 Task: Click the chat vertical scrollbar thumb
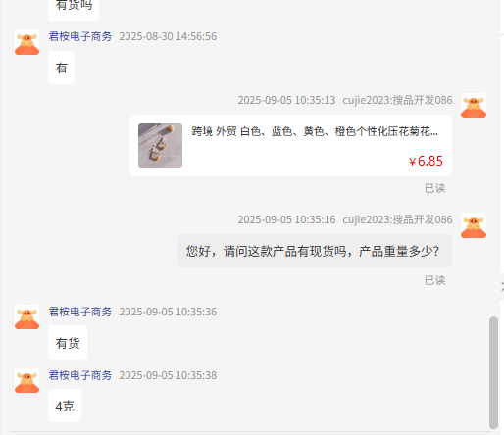click(x=493, y=372)
